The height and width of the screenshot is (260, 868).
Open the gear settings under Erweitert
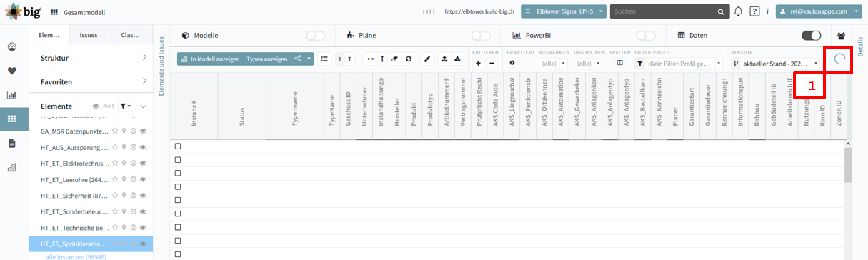tap(512, 63)
